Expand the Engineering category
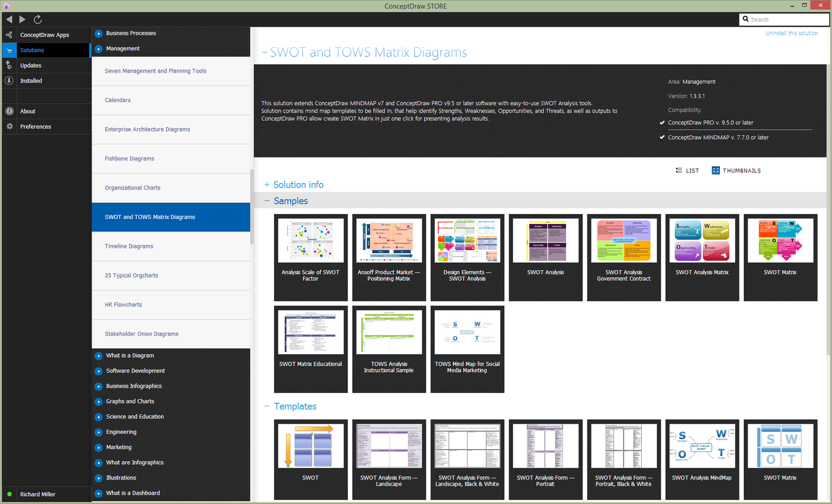This screenshot has width=832, height=504. [x=99, y=432]
